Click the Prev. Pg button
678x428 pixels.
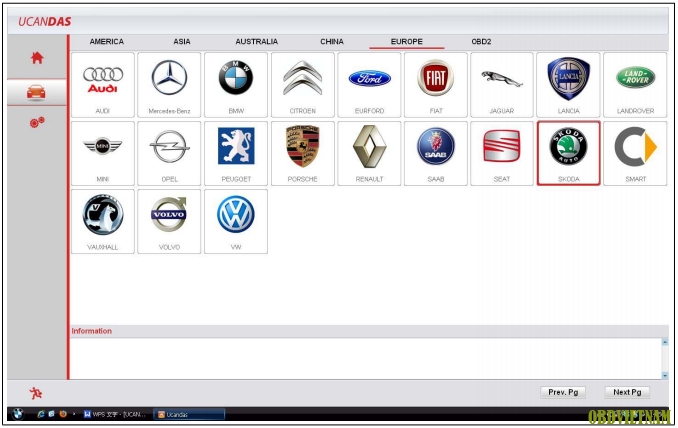[563, 392]
